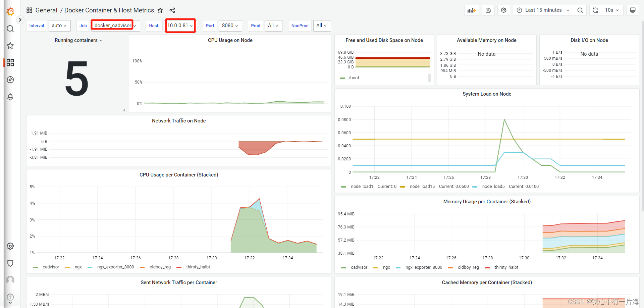Save the dashboard with disk icon
Image resolution: width=644 pixels, height=308 pixels.
click(x=488, y=10)
